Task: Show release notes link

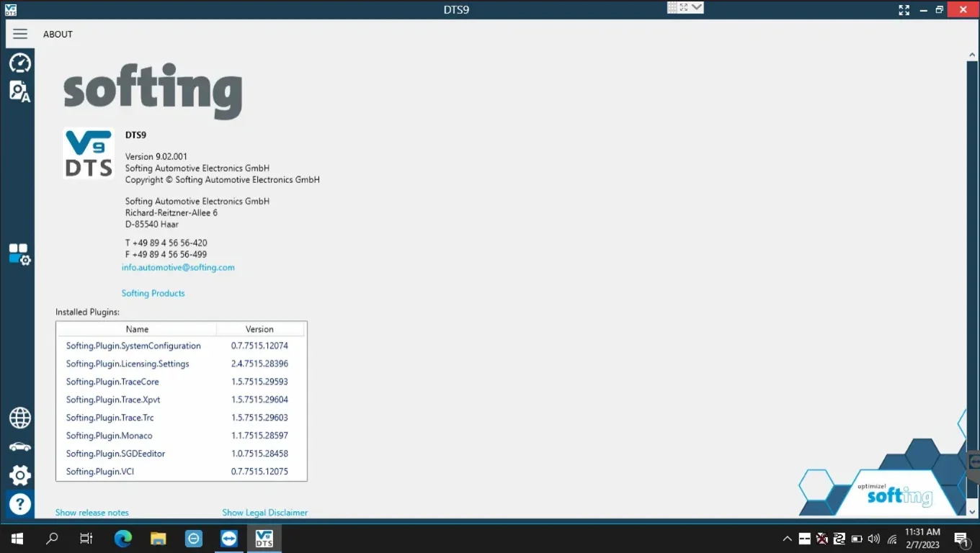Action: click(92, 513)
